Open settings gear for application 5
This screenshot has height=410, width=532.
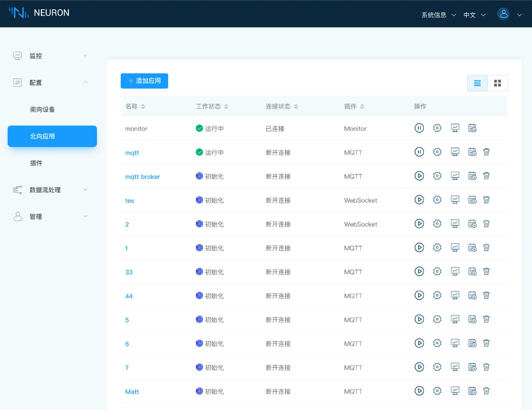click(x=437, y=319)
